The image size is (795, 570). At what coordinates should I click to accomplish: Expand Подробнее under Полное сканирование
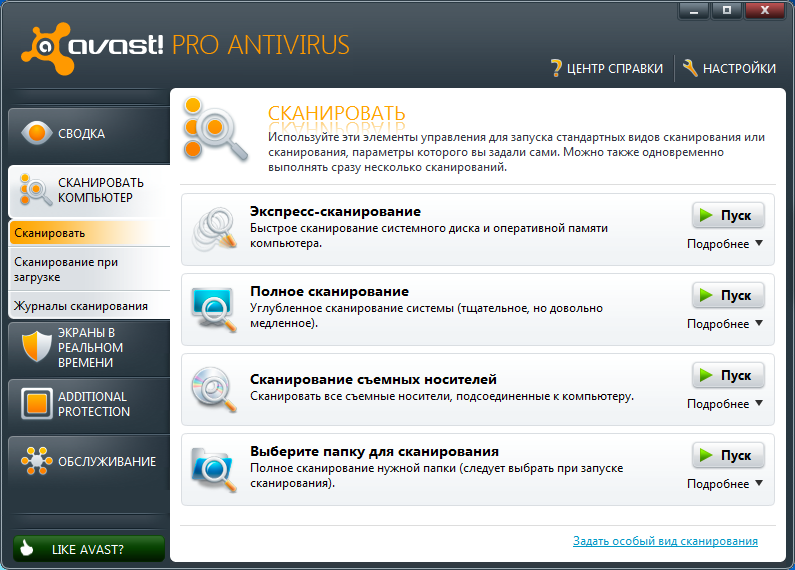(x=724, y=324)
